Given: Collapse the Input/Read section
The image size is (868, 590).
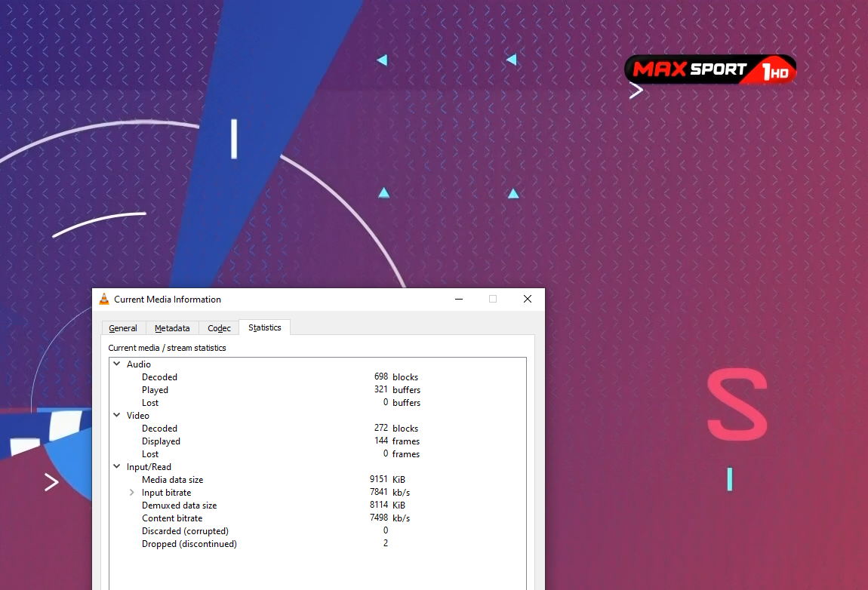Looking at the screenshot, I should 117,467.
